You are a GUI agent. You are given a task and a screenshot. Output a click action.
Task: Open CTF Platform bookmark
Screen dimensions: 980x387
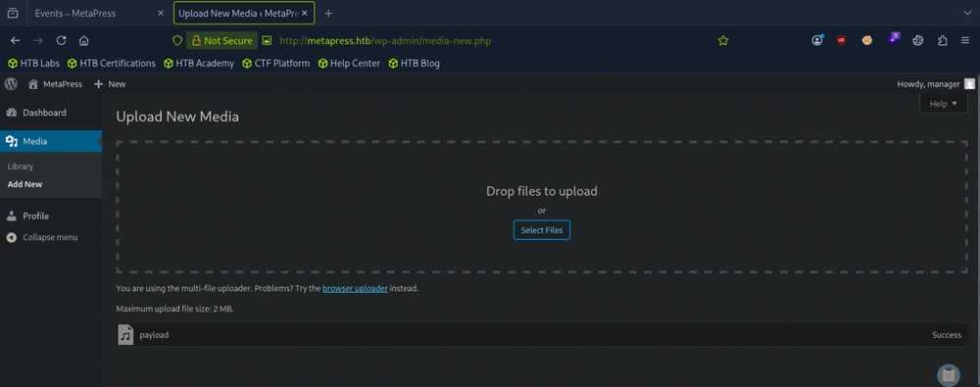pos(275,63)
